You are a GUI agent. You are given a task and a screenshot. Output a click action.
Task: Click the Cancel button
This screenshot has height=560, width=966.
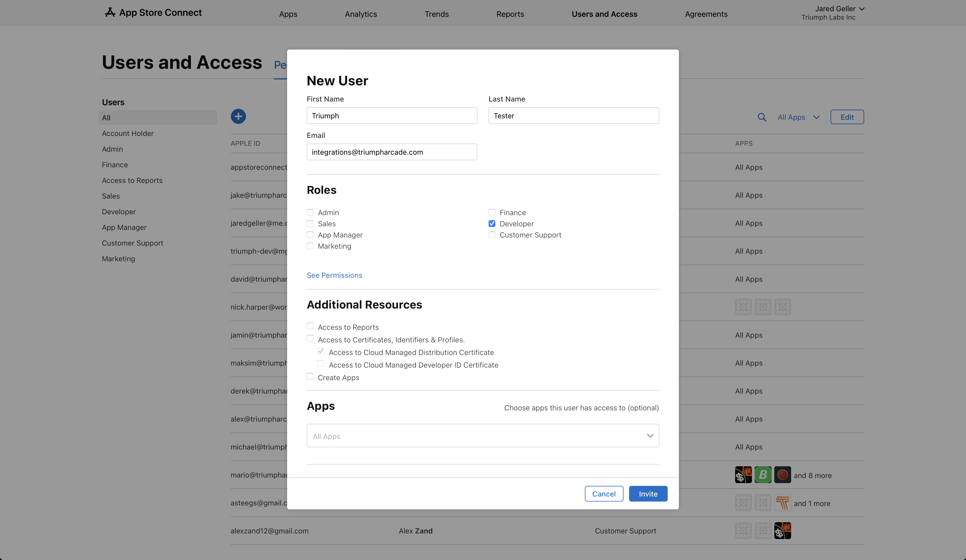[604, 494]
